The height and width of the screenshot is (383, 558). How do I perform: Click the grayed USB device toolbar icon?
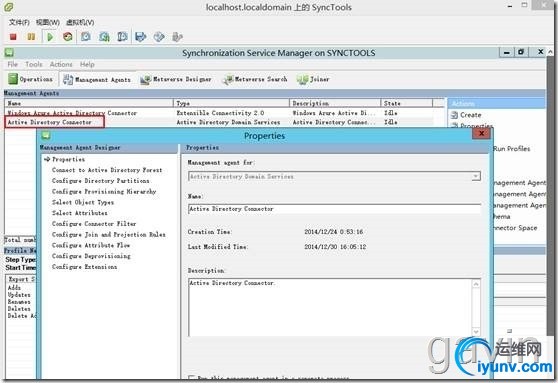(x=177, y=37)
